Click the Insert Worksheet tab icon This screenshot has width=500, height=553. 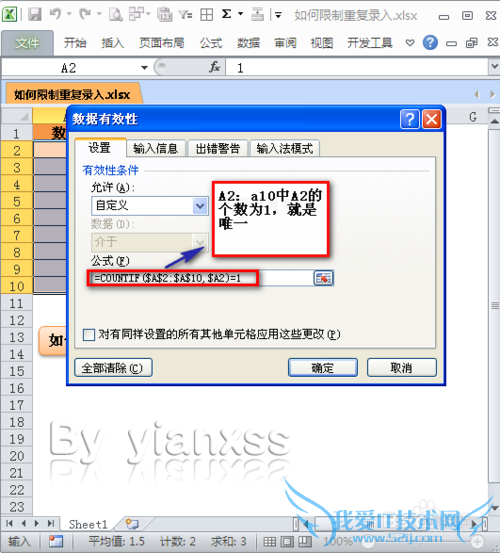click(x=132, y=524)
